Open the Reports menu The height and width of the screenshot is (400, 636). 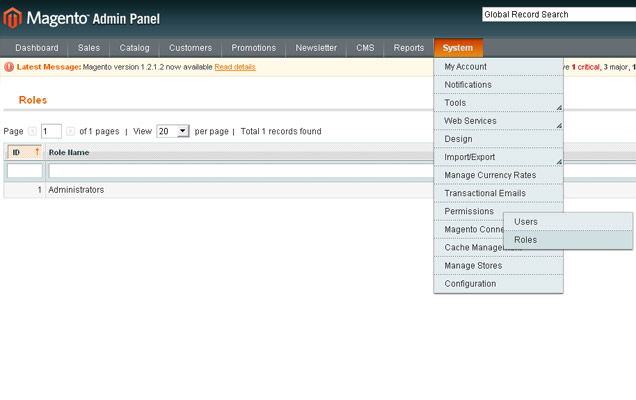408,48
